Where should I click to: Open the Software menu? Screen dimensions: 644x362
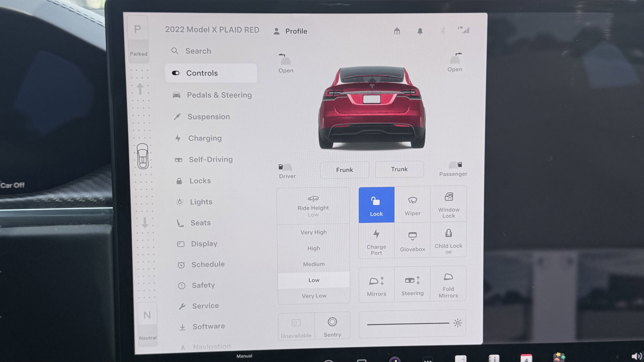pos(202,326)
